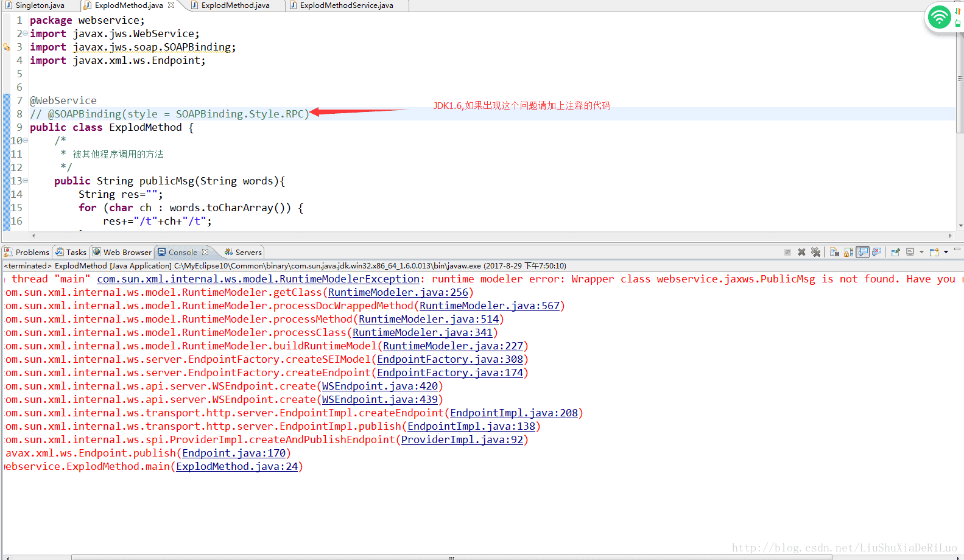Open the RuntimeModeler.java:567 stack link
Image resolution: width=964 pixels, height=560 pixels.
490,306
